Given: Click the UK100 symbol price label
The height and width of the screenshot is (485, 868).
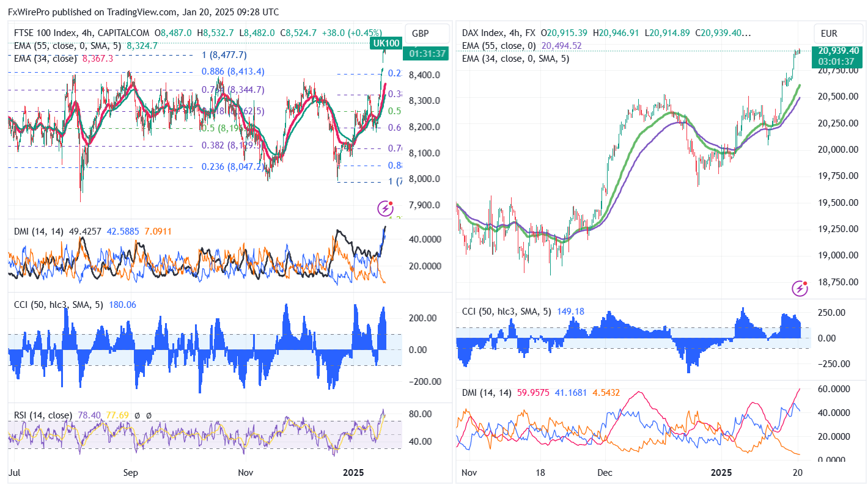Looking at the screenshot, I should click(x=386, y=43).
